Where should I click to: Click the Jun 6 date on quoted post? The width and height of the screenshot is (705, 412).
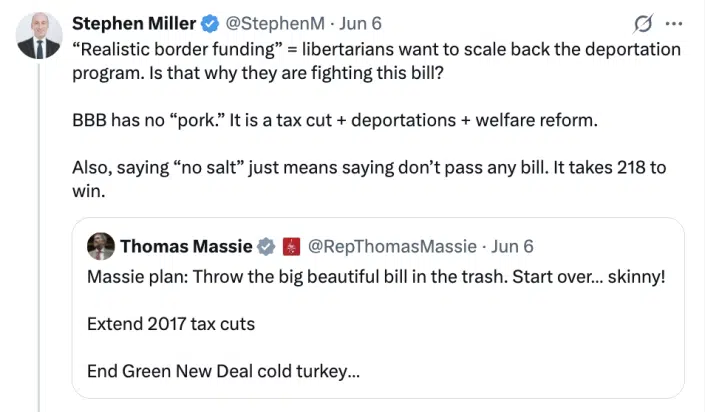[x=513, y=246]
